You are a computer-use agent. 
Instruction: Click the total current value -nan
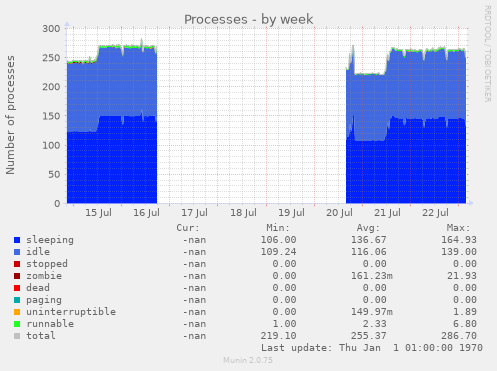[194, 336]
